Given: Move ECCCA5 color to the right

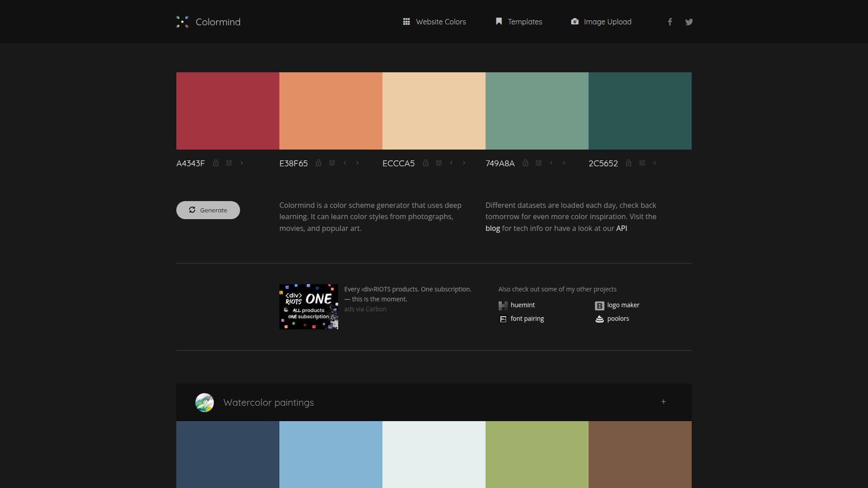Looking at the screenshot, I should pyautogui.click(x=464, y=163).
